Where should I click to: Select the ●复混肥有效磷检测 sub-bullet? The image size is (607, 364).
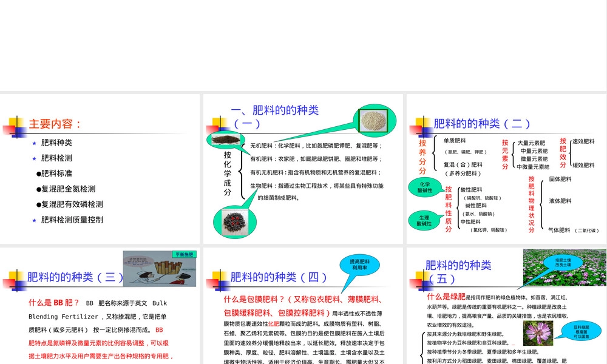70,204
